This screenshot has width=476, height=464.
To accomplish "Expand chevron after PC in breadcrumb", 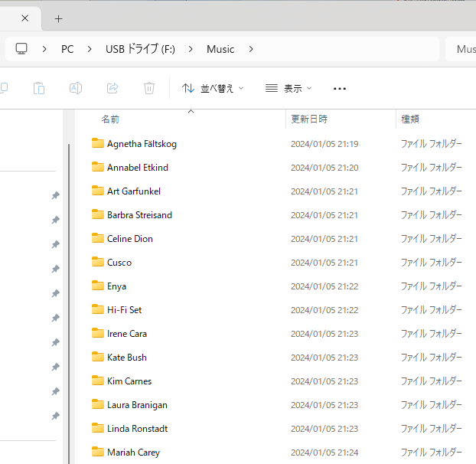I will (x=90, y=49).
